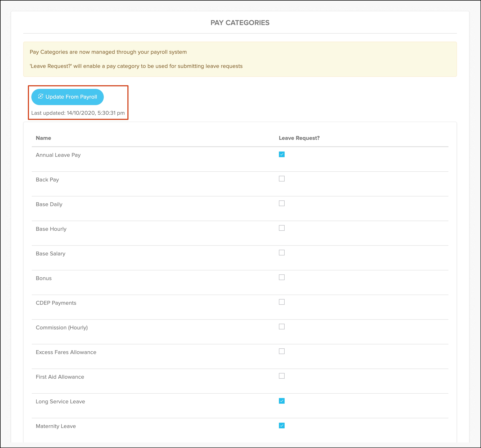
Task: Check the Base Daily leave request box
Action: click(x=282, y=203)
